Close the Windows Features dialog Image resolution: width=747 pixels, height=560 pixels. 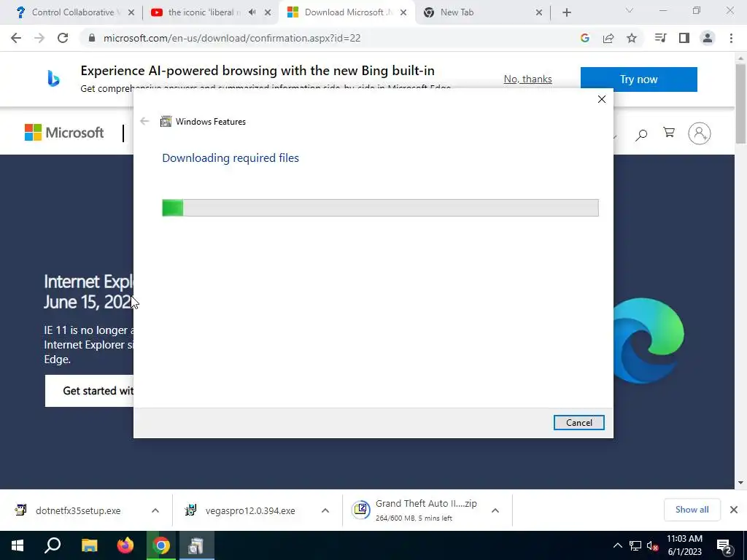click(602, 99)
